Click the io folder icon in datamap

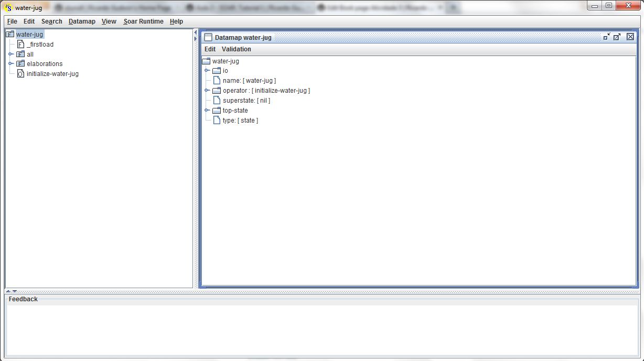click(x=217, y=71)
